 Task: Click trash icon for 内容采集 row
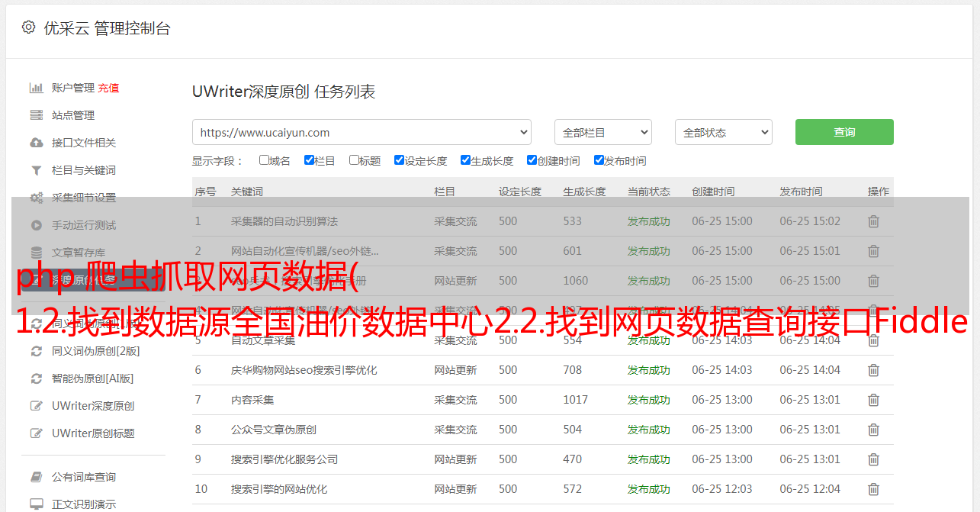(873, 400)
